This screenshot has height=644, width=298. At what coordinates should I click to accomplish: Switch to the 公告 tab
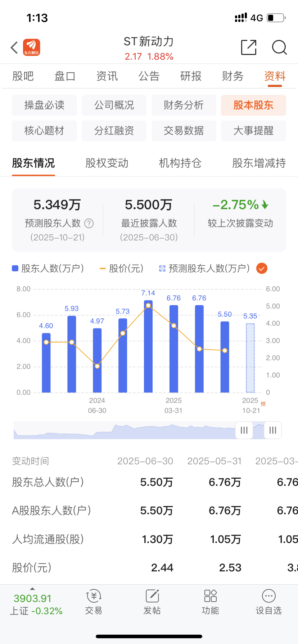tap(149, 76)
